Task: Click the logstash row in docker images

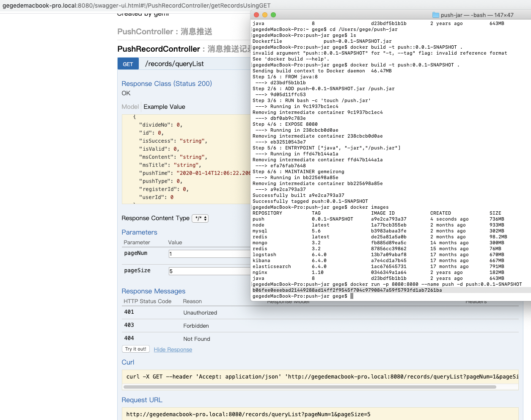Action: [x=378, y=254]
